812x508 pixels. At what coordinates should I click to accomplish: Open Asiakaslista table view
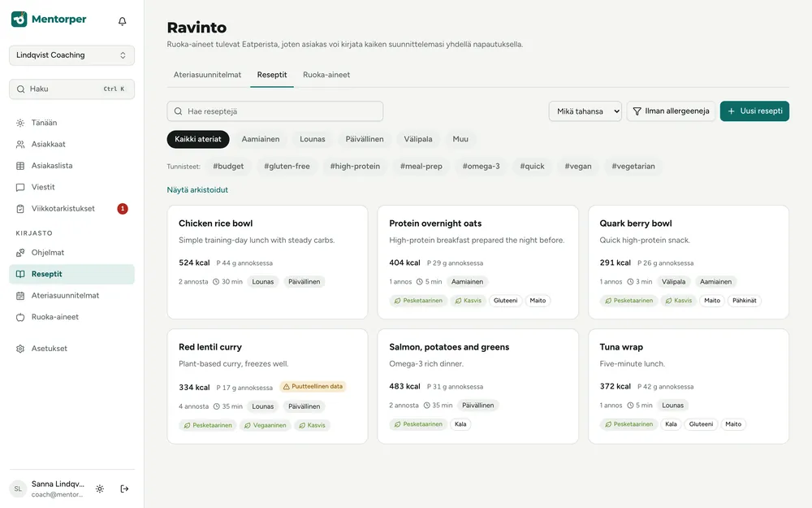click(72, 166)
